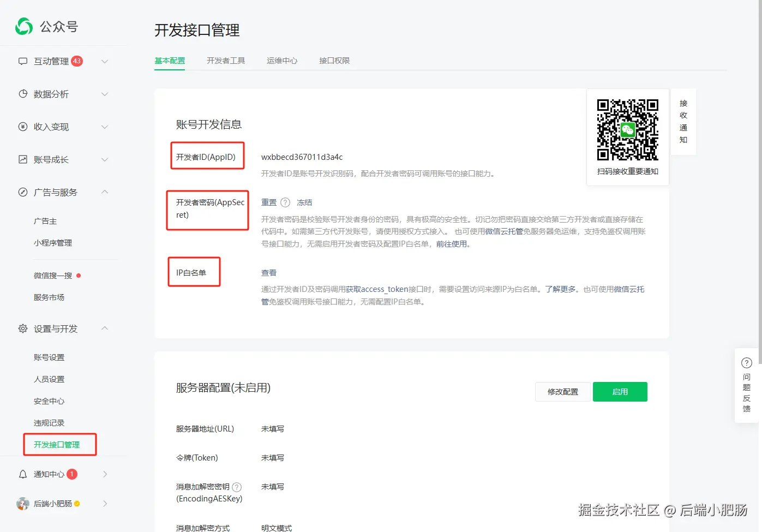The image size is (762, 532).
Task: Click the 修改配置 button
Action: (563, 392)
